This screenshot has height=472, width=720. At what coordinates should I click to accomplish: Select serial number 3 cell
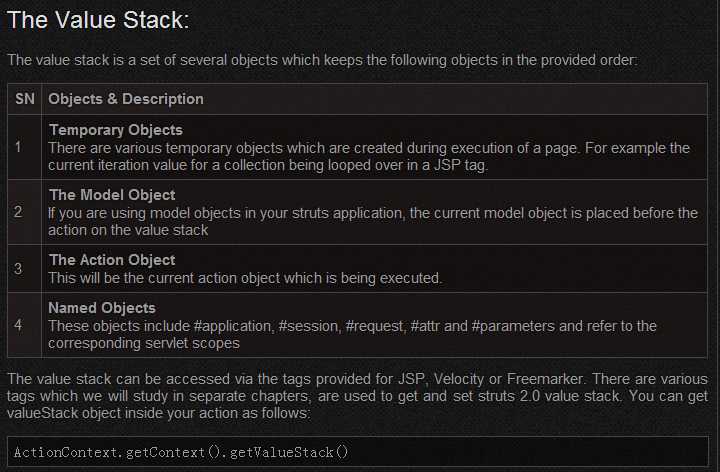[19, 269]
